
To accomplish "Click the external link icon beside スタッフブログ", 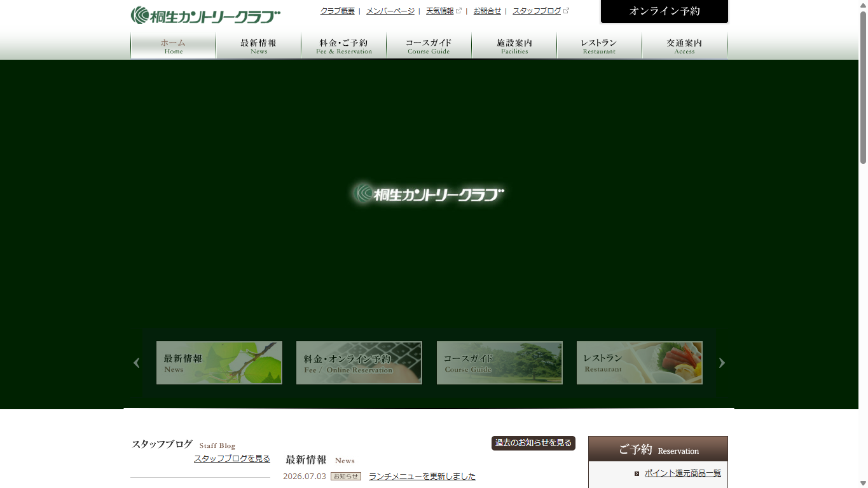I will click(x=566, y=11).
